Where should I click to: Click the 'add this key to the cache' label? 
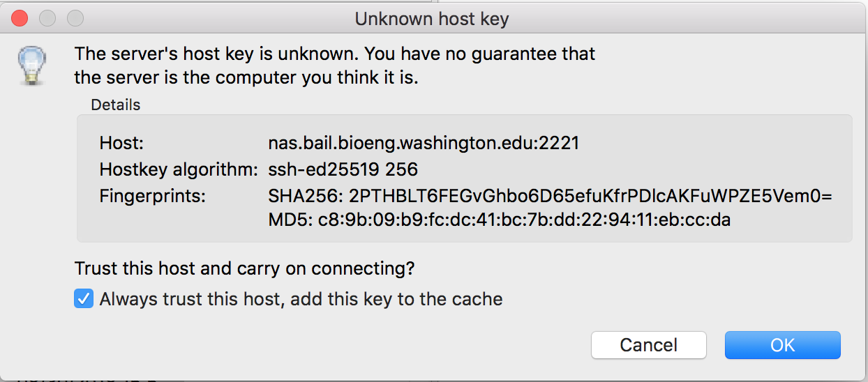397,299
